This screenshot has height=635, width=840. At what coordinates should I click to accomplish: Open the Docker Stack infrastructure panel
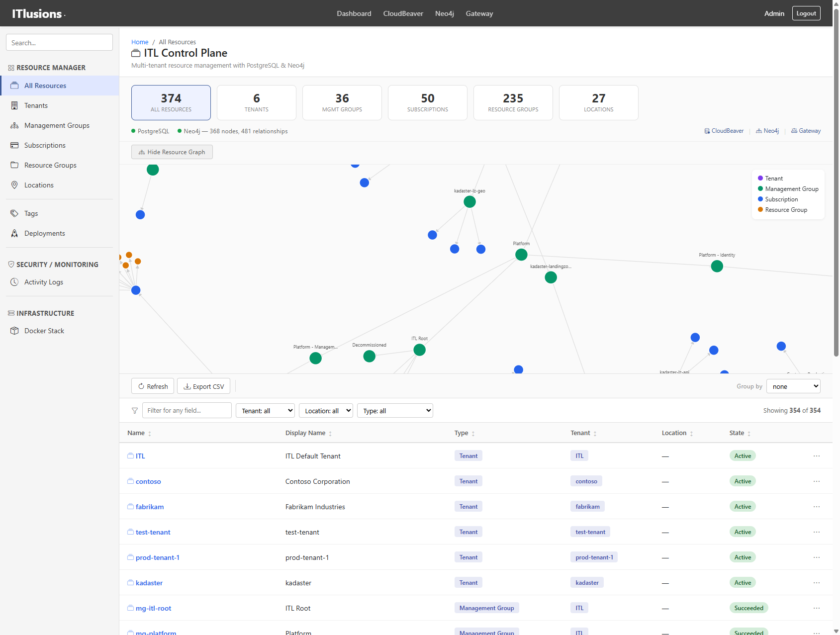(x=44, y=330)
